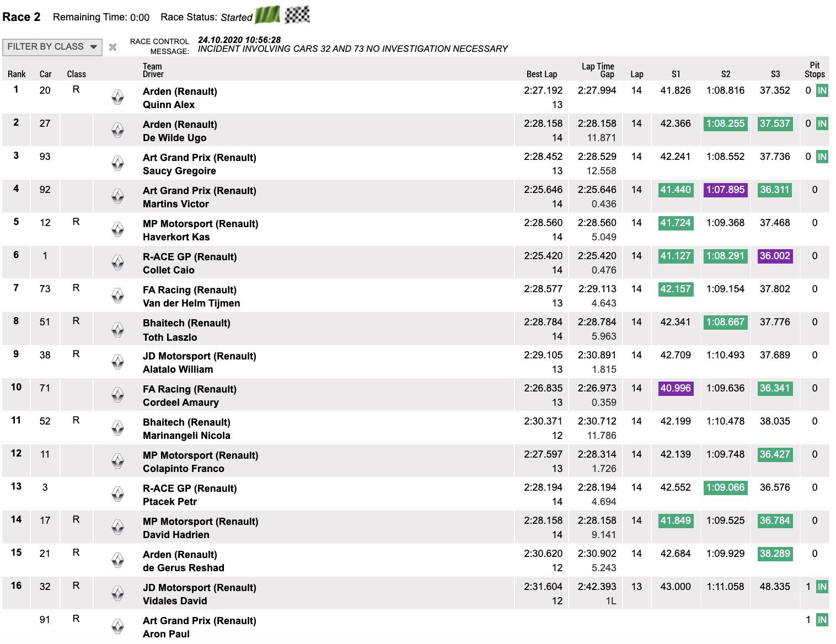Click the Best Lap column header
The image size is (836, 644).
[542, 74]
